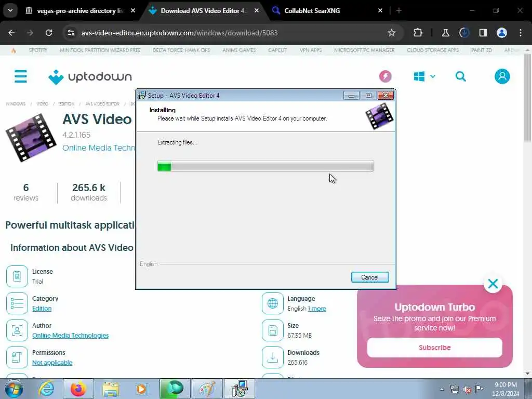Subscribe to Uptodown Turbo
The image size is (532, 399).
(434, 348)
